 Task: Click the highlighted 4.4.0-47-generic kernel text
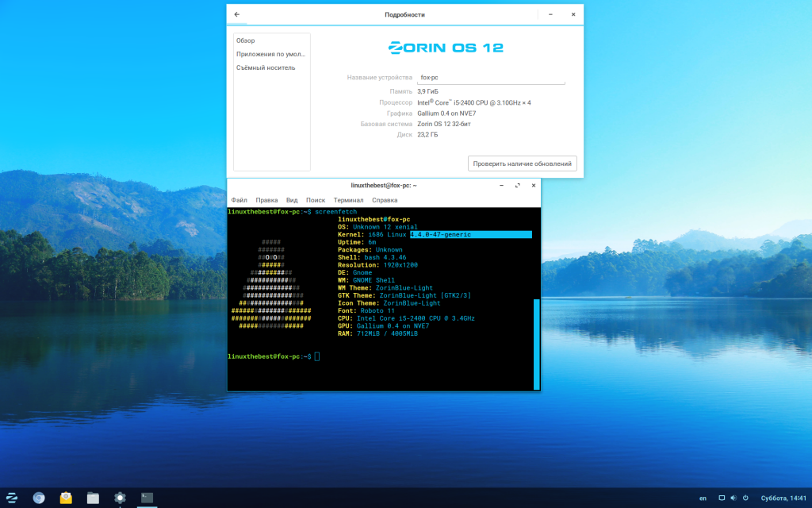(x=440, y=234)
